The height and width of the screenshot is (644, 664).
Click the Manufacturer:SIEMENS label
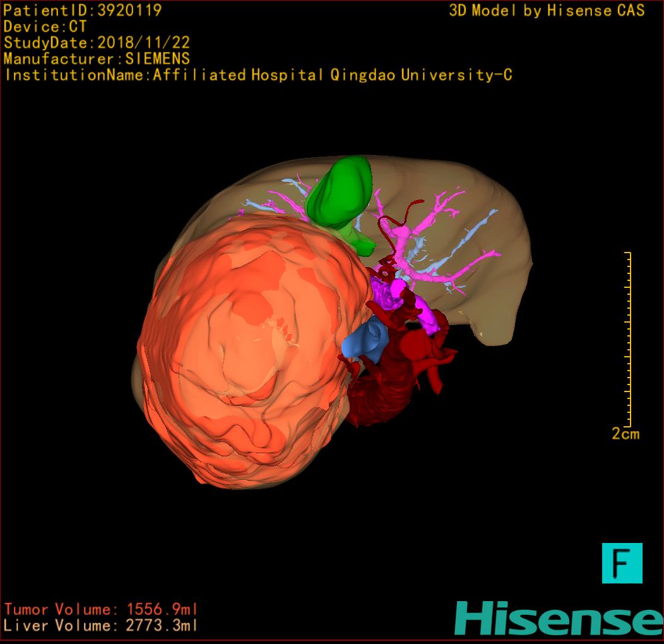(97, 59)
